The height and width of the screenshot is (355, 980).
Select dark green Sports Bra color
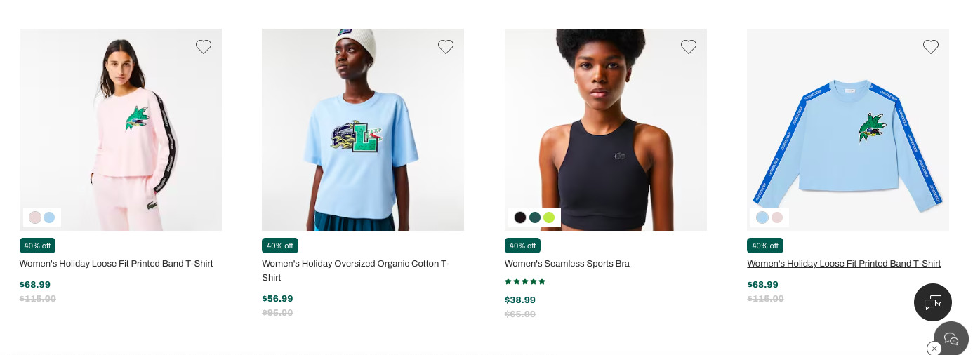[535, 217]
